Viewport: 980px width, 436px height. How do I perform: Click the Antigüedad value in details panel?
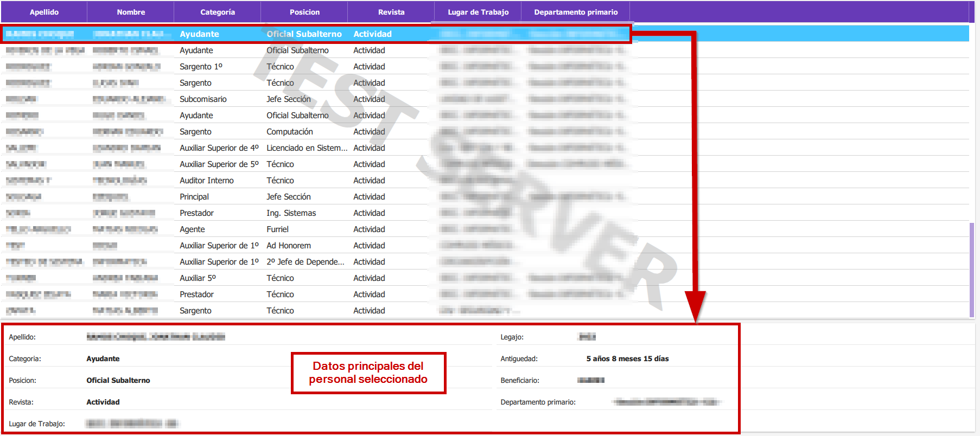pyautogui.click(x=627, y=358)
